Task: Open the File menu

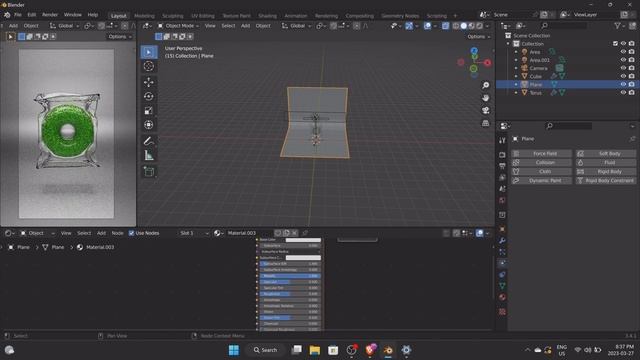Action: tap(18, 15)
